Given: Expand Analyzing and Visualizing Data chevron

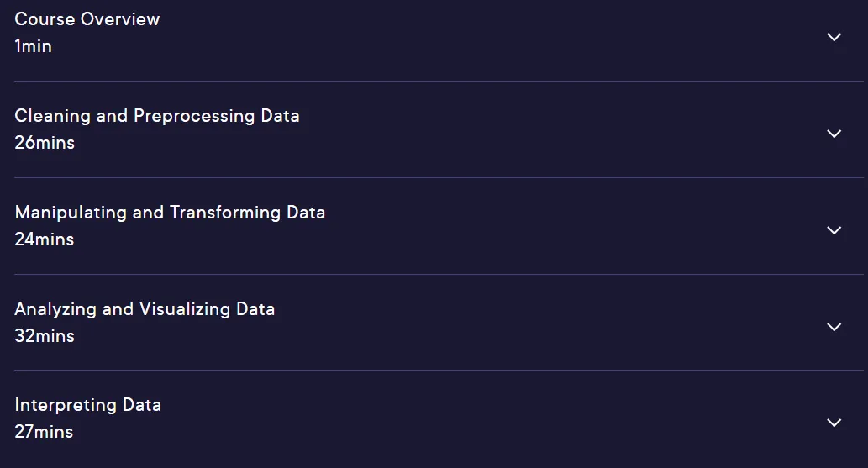Looking at the screenshot, I should coord(834,327).
